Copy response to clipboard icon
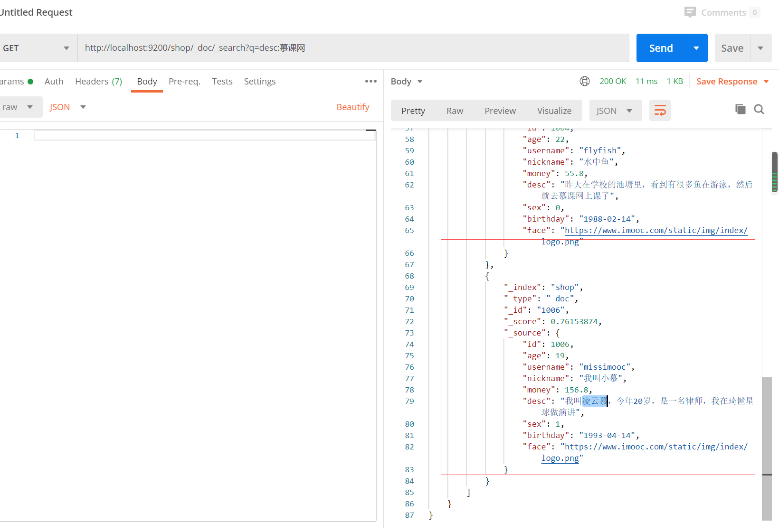This screenshot has height=532, width=779. [x=740, y=109]
